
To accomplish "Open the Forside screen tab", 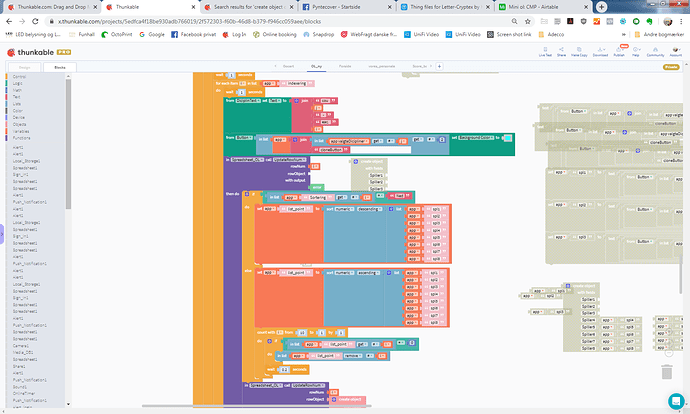I will coord(345,66).
